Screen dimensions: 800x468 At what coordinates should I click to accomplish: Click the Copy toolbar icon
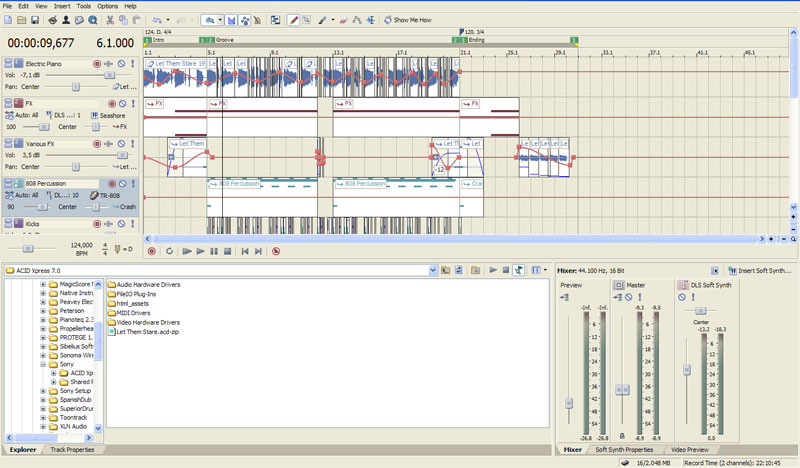(x=123, y=20)
